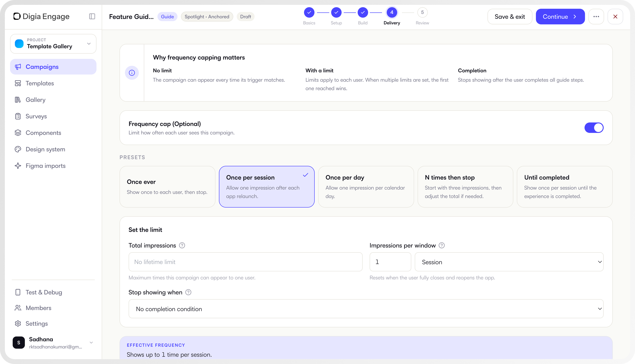The height and width of the screenshot is (364, 635).
Task: Open the Members page
Action: click(x=53, y=308)
